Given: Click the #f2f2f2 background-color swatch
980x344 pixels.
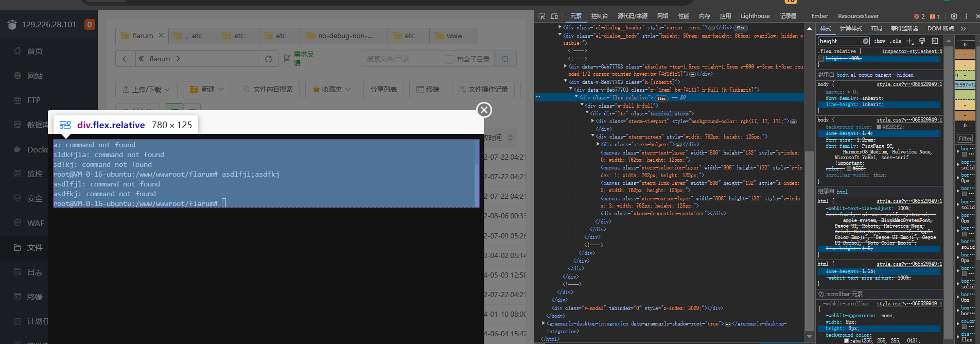Looking at the screenshot, I should point(879,127).
